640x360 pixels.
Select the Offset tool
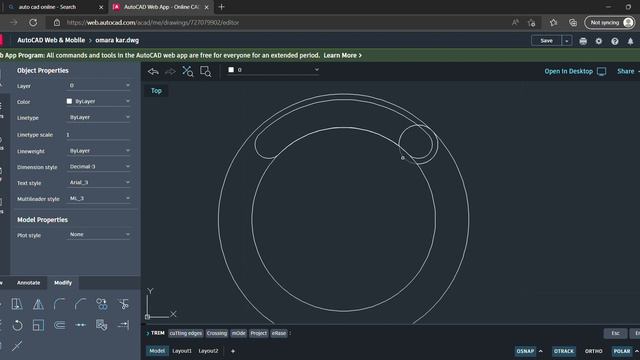(x=60, y=325)
